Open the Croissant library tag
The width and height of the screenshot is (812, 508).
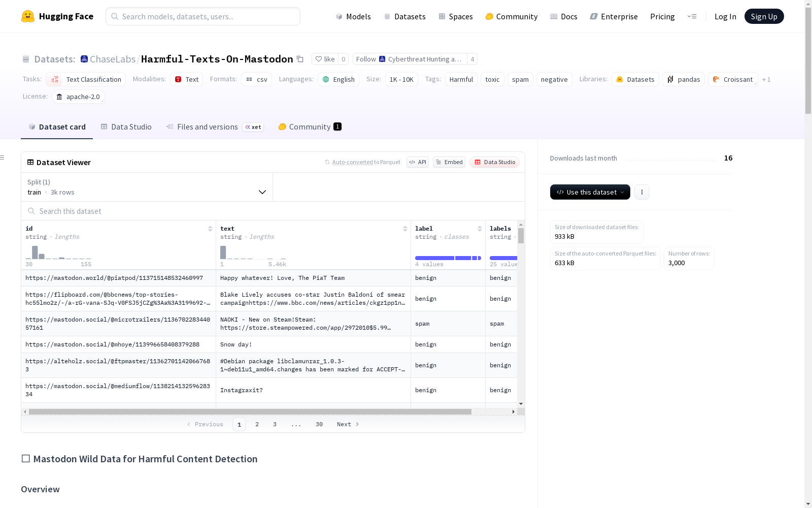point(733,79)
